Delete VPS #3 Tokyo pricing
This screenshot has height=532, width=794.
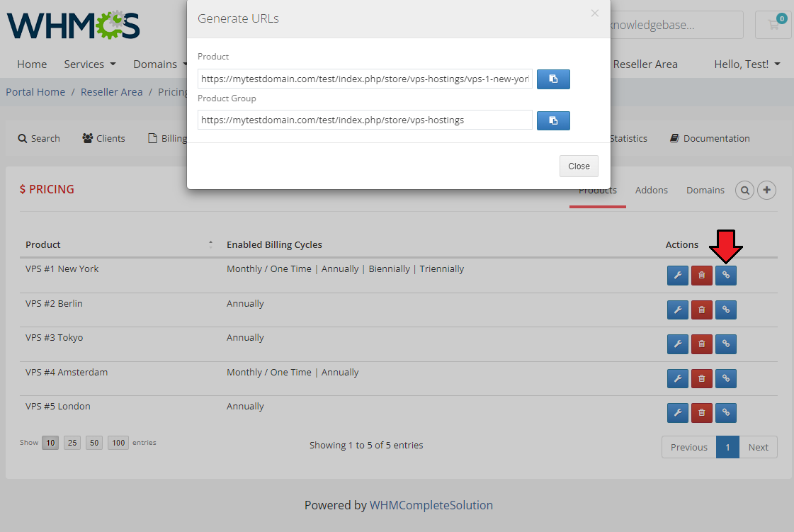coord(702,344)
